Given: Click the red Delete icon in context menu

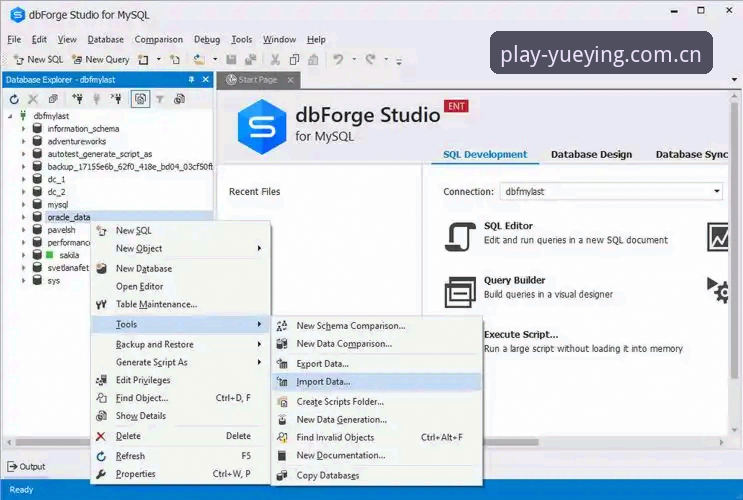Looking at the screenshot, I should click(x=101, y=436).
